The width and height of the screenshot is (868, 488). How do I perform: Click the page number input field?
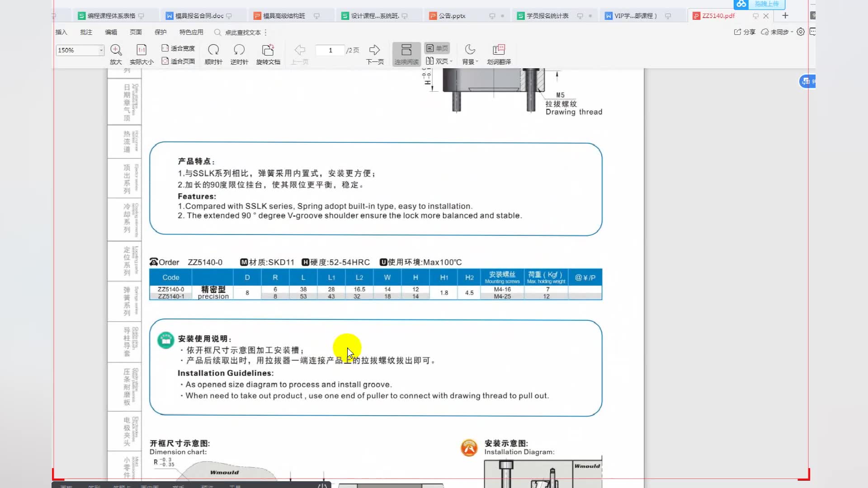point(330,50)
